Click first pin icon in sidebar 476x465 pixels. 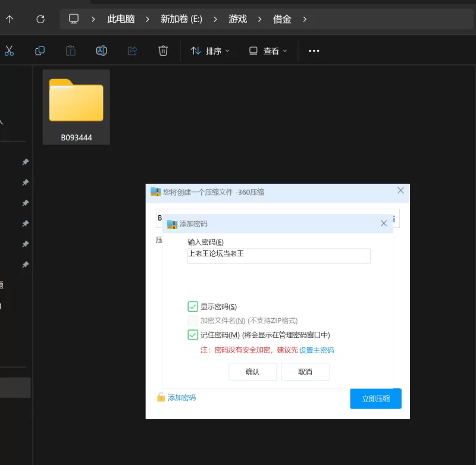(26, 162)
